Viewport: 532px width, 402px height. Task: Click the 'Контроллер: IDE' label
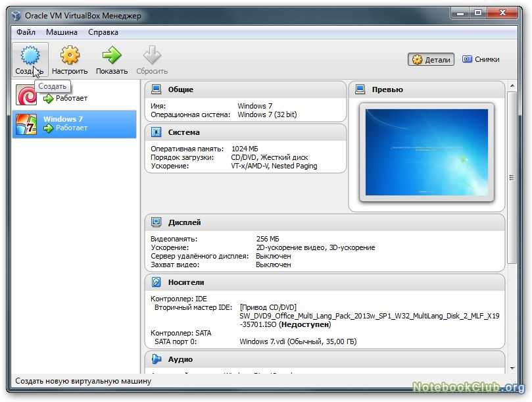(x=178, y=299)
